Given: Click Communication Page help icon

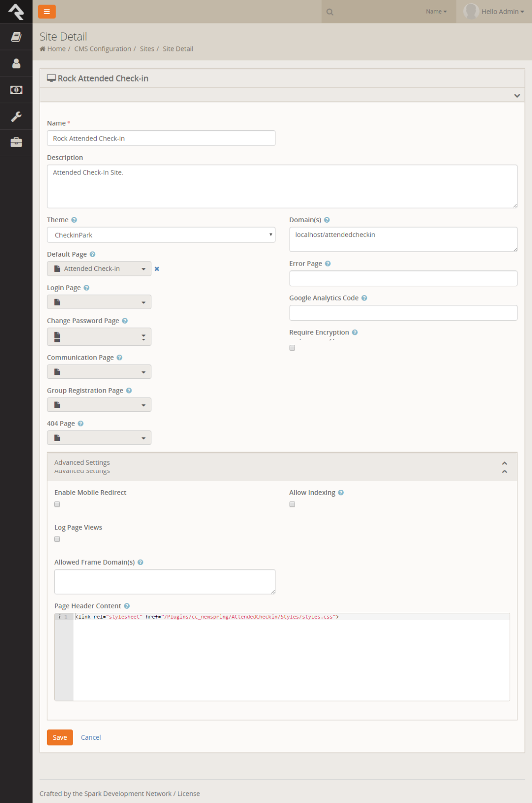Looking at the screenshot, I should coord(119,358).
